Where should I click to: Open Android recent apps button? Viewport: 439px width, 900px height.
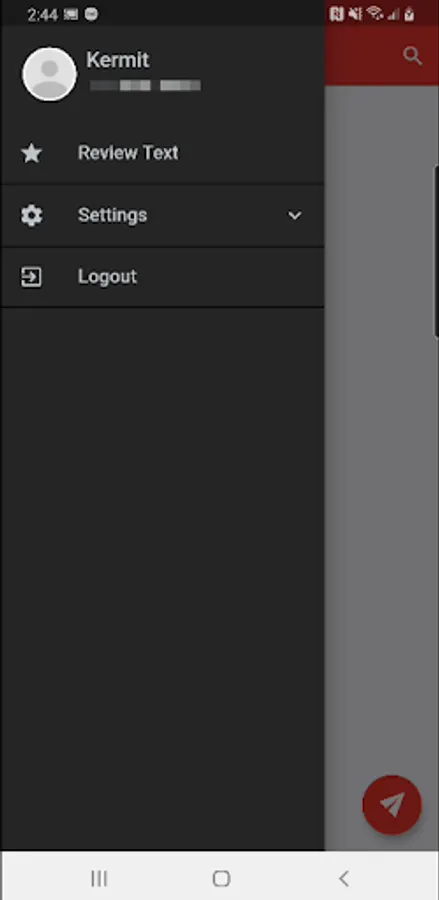[99, 878]
